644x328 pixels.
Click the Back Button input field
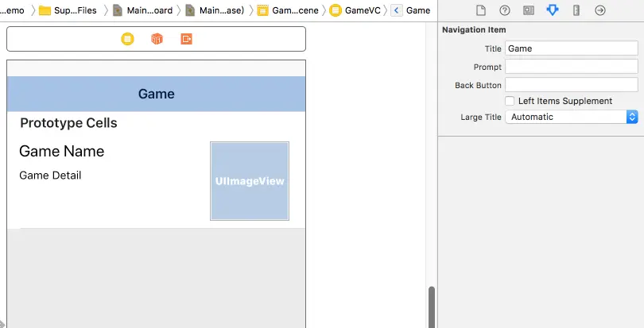[x=572, y=85]
